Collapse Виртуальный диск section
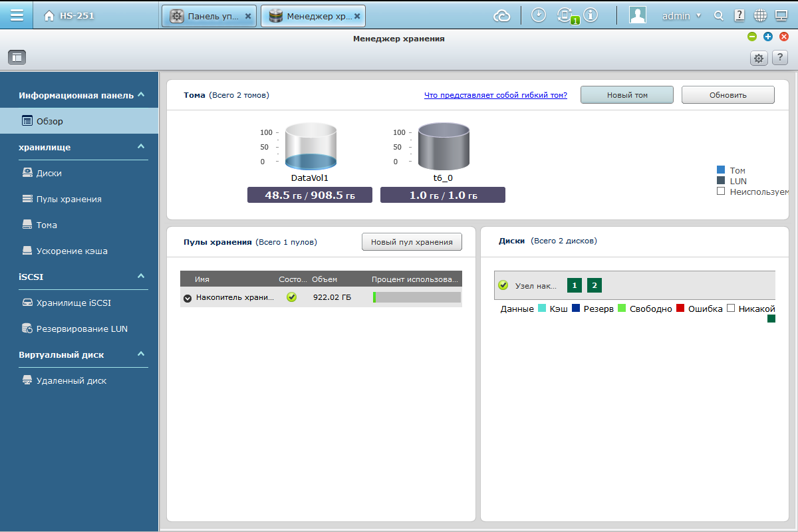The width and height of the screenshot is (798, 532). (141, 354)
